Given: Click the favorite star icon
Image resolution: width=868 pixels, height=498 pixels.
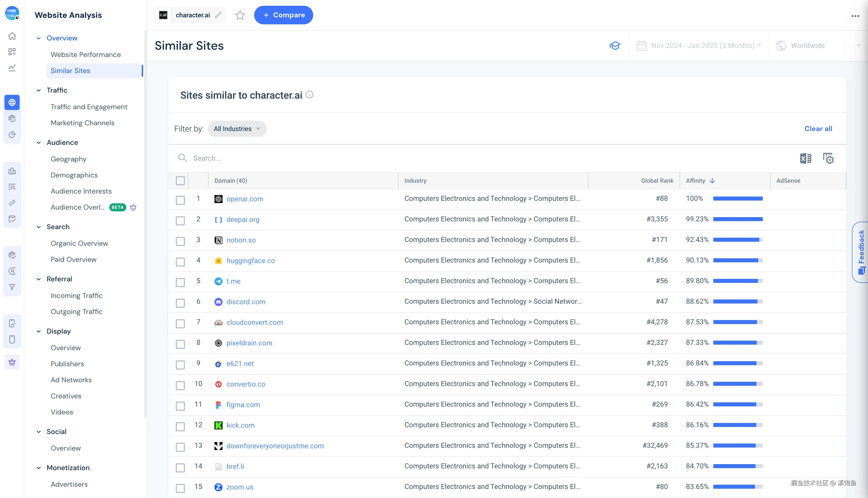Looking at the screenshot, I should click(x=240, y=15).
